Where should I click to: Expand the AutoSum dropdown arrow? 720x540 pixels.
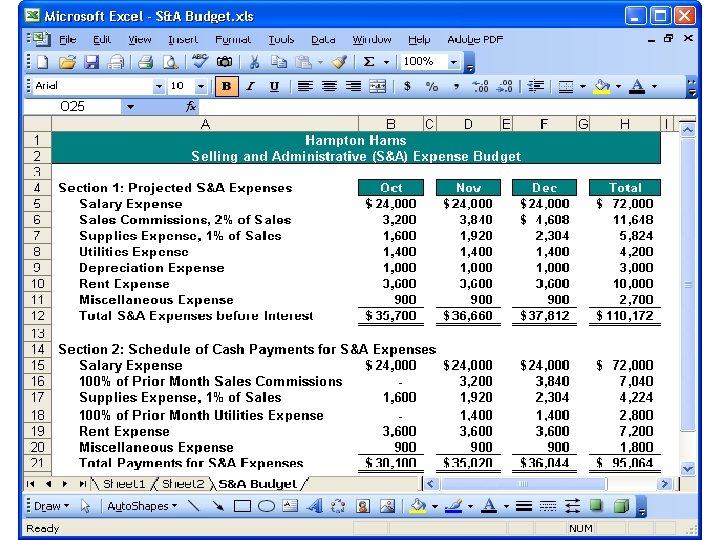click(386, 62)
